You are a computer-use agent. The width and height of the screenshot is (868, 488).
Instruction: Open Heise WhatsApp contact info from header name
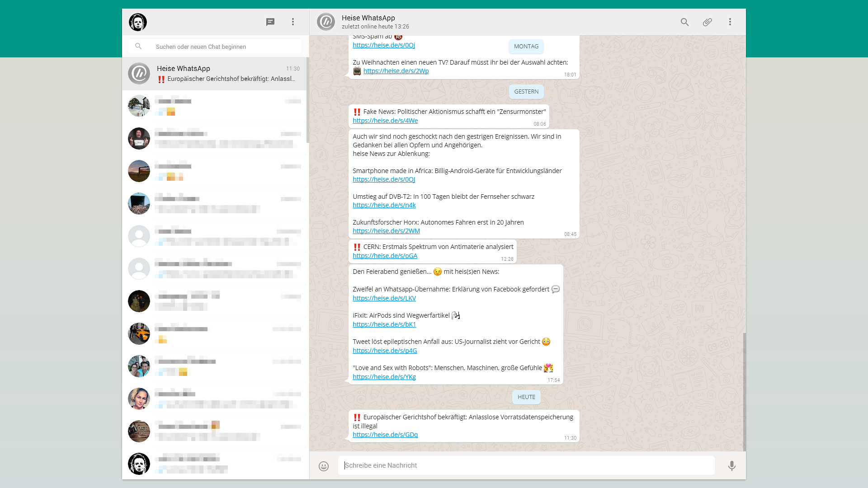368,18
